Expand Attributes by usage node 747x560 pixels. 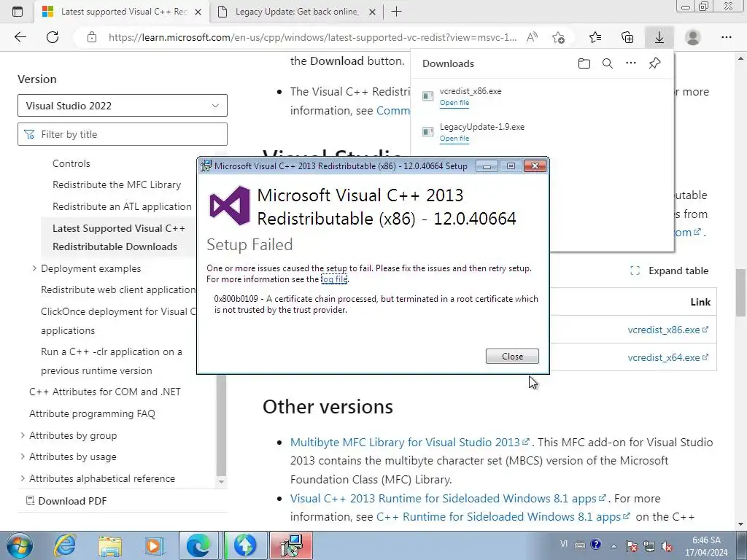[23, 456]
